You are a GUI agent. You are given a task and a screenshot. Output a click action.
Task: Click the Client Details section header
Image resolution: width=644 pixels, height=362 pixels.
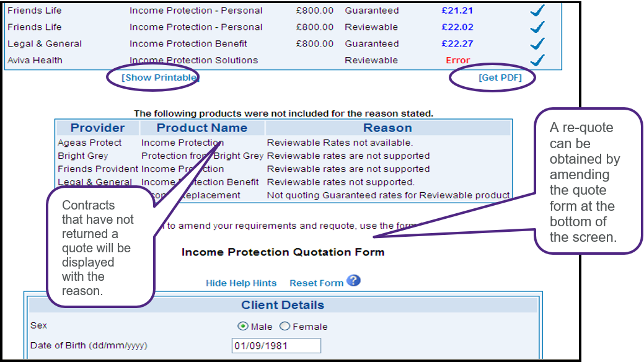pyautogui.click(x=283, y=305)
